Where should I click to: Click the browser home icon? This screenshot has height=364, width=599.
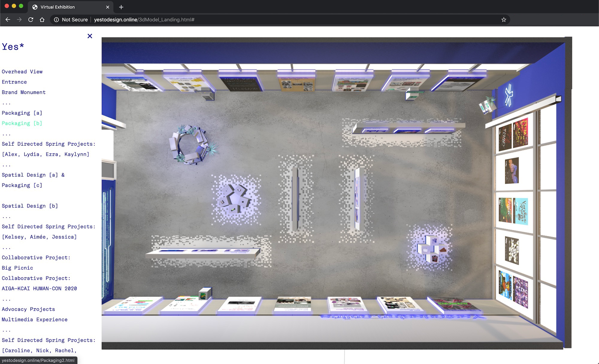(42, 20)
